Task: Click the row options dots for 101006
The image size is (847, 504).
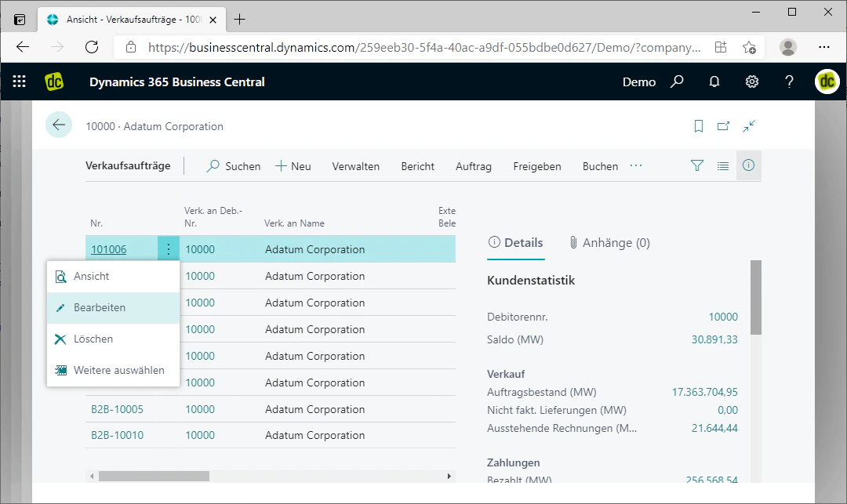Action: click(169, 248)
